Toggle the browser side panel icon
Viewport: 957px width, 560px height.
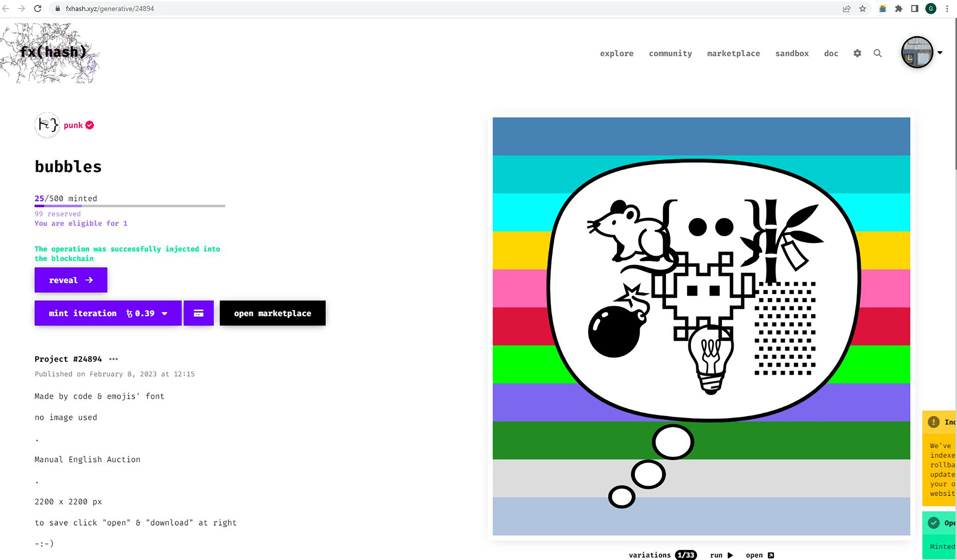pyautogui.click(x=915, y=8)
